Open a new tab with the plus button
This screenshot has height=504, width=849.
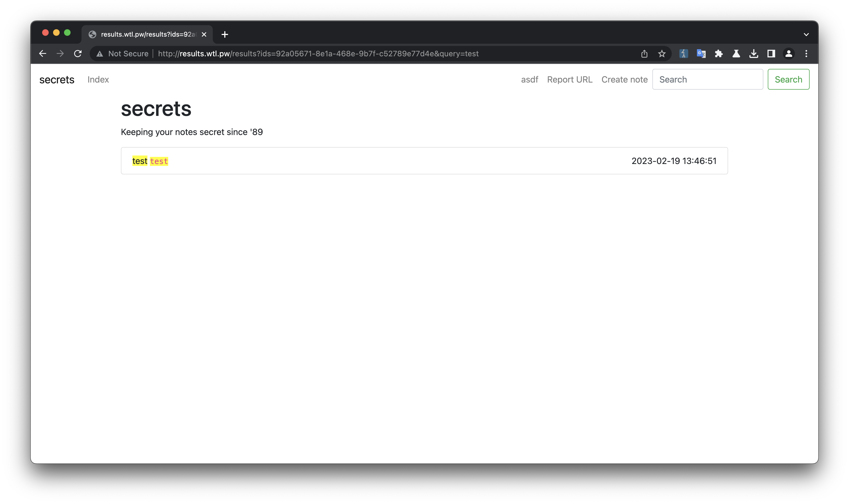(225, 34)
